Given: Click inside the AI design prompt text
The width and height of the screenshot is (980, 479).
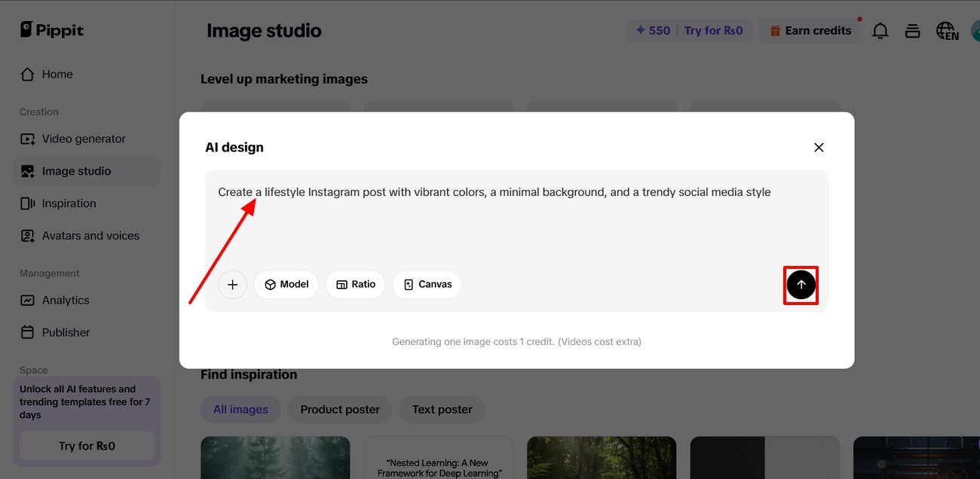Looking at the screenshot, I should pyautogui.click(x=494, y=193).
